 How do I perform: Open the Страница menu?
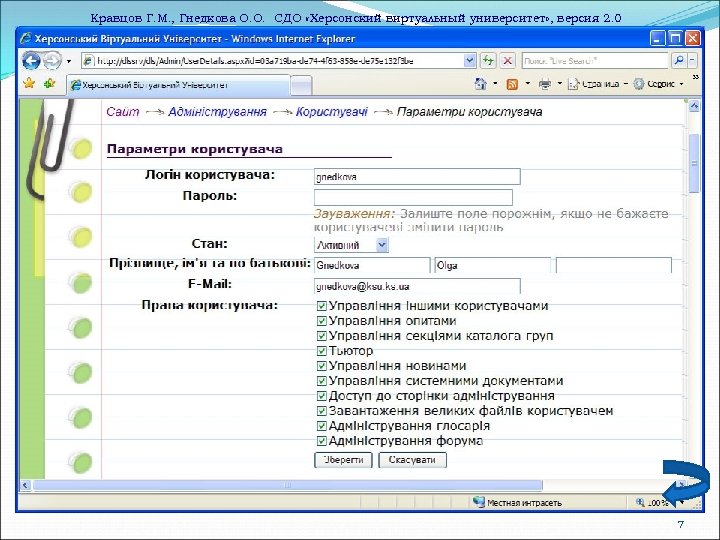pos(598,84)
